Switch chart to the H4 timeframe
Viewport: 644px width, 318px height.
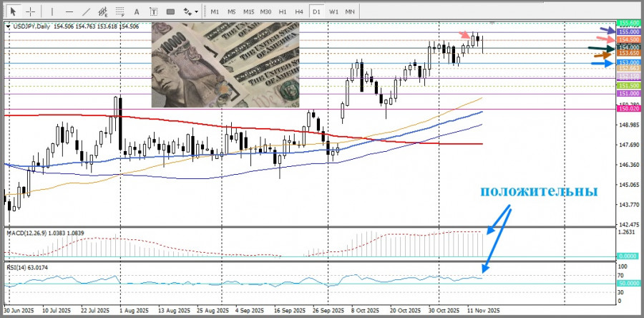pyautogui.click(x=300, y=11)
